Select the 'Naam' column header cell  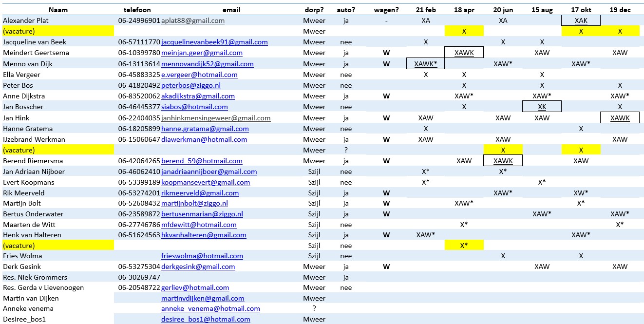point(58,10)
